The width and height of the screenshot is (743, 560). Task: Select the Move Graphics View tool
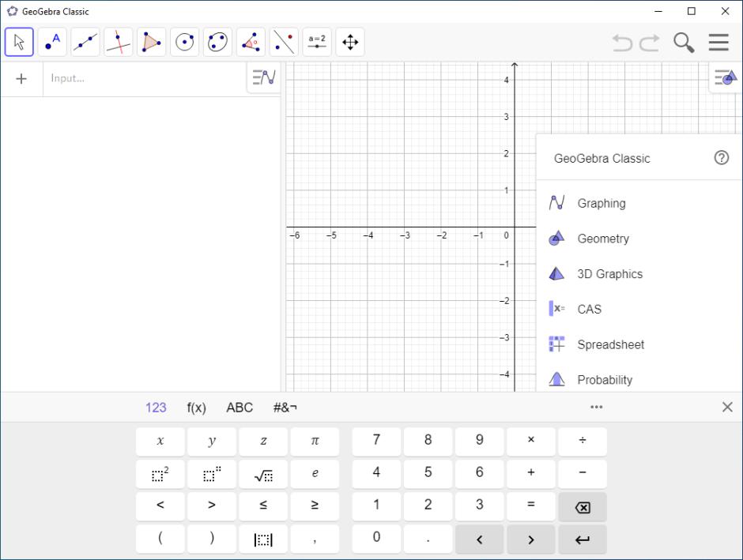[x=350, y=42]
